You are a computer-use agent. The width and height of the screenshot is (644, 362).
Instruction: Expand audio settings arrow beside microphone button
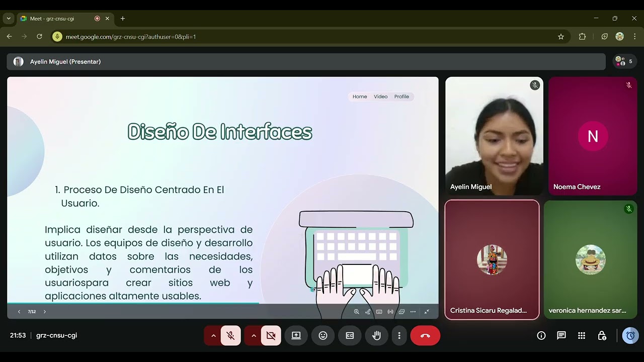[213, 335]
